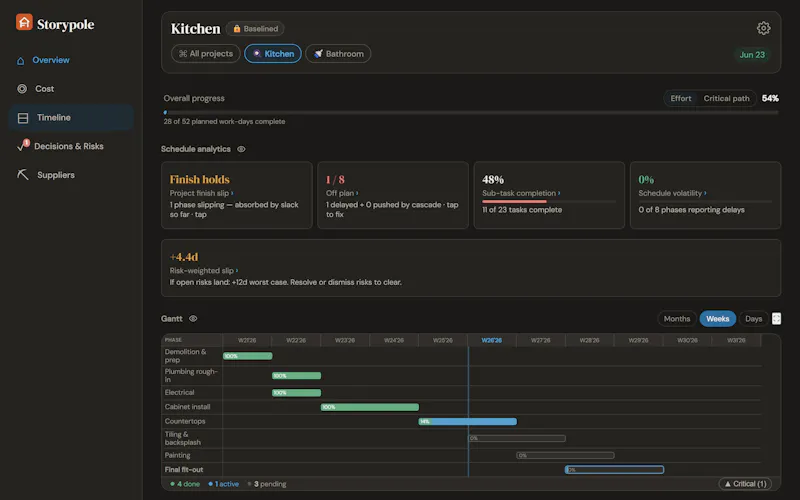Click the Cost coin icon
Screen dimensions: 800x500
22,89
